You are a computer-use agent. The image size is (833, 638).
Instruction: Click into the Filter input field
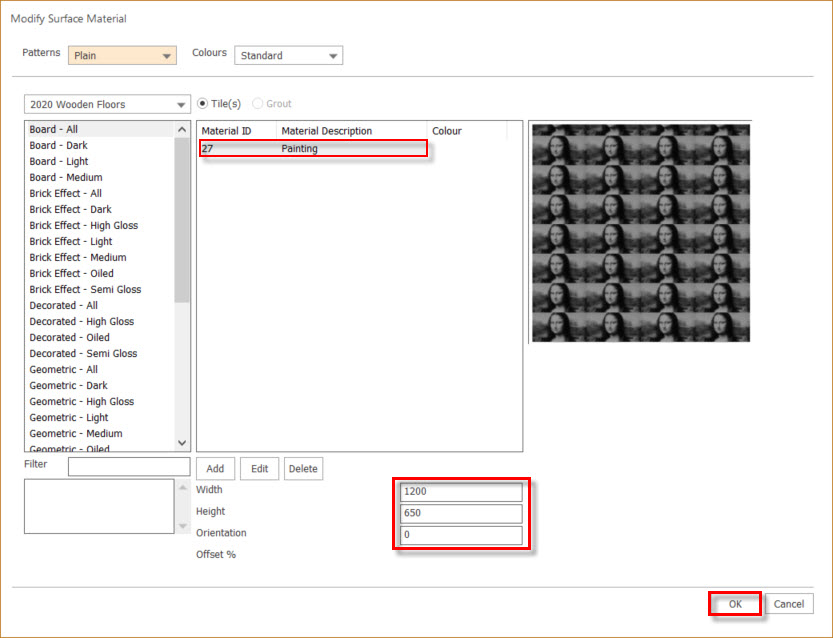coord(129,466)
